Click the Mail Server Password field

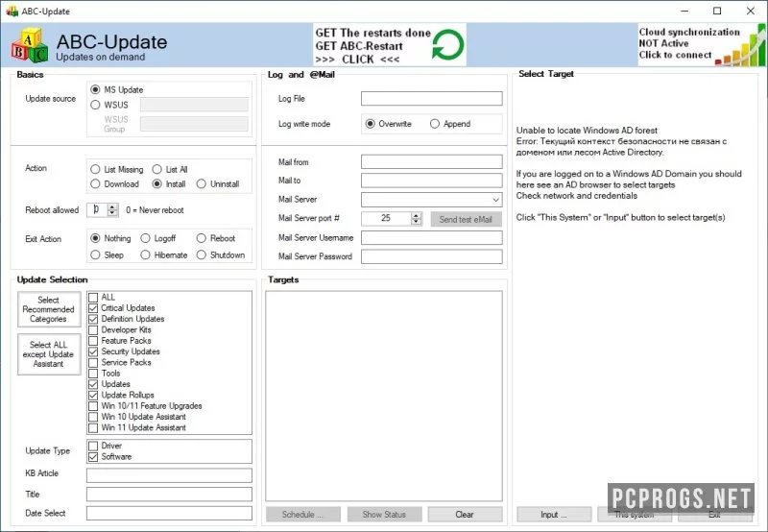click(x=431, y=256)
